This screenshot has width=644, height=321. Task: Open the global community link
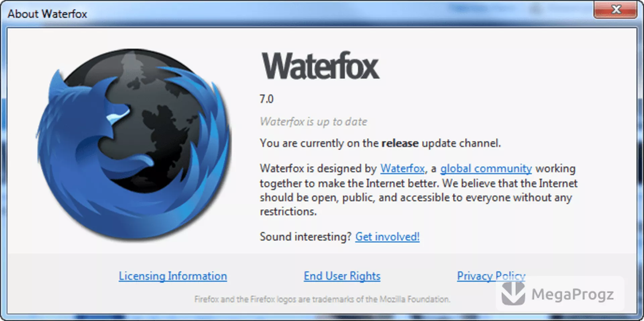486,169
